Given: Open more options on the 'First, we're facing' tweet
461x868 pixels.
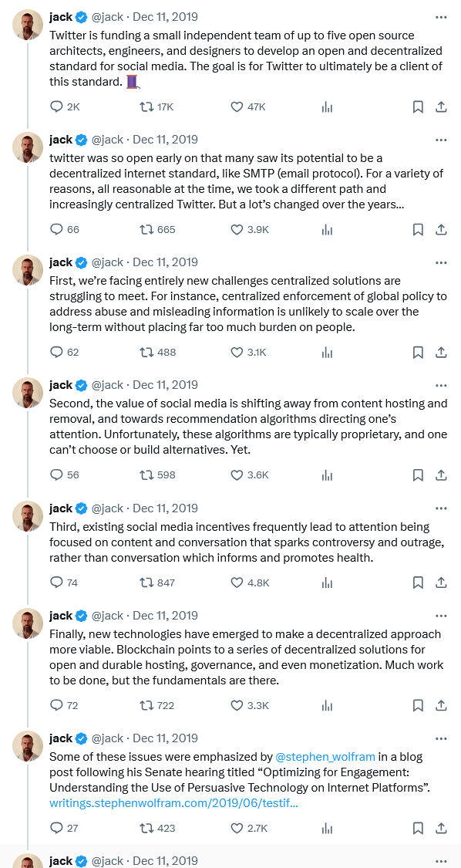Looking at the screenshot, I should point(441,262).
